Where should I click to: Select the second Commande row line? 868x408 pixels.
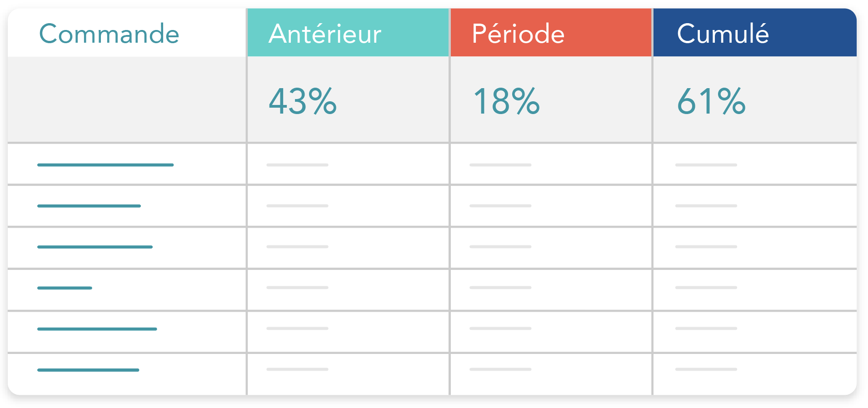pos(89,206)
